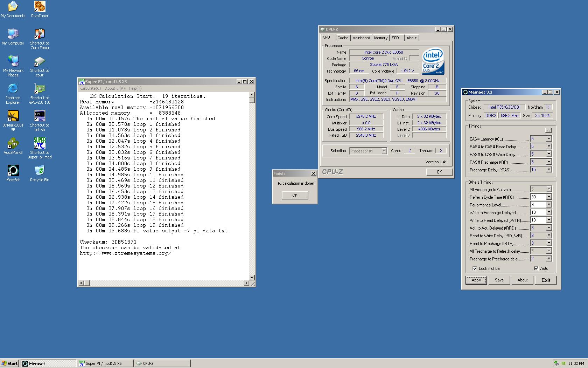Select the Shortcut to super_pi_mod icon
588x368 pixels.
point(40,148)
